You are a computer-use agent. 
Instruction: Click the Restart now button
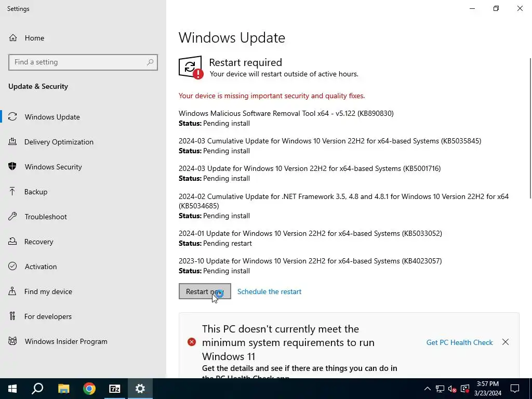[205, 291]
